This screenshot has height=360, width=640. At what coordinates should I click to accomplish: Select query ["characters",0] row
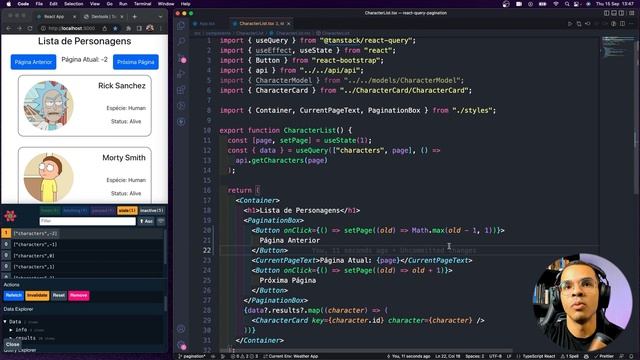coord(82,256)
